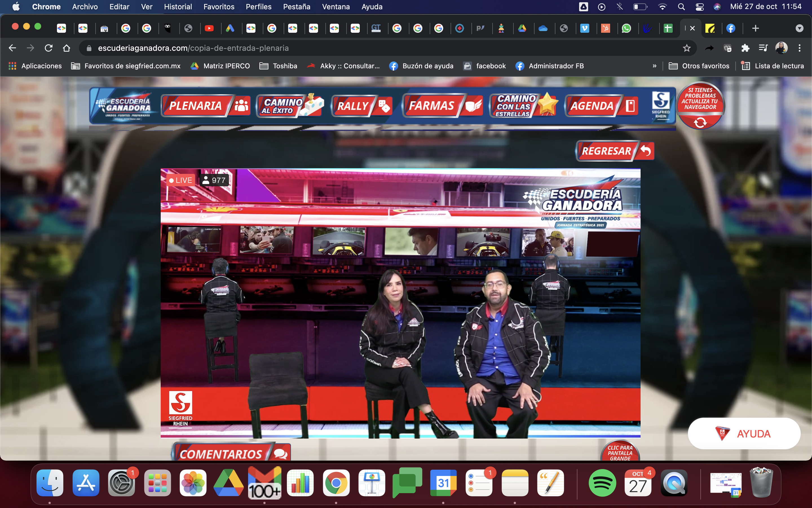The height and width of the screenshot is (508, 812).
Task: Open the Archivo menu
Action: (x=85, y=7)
